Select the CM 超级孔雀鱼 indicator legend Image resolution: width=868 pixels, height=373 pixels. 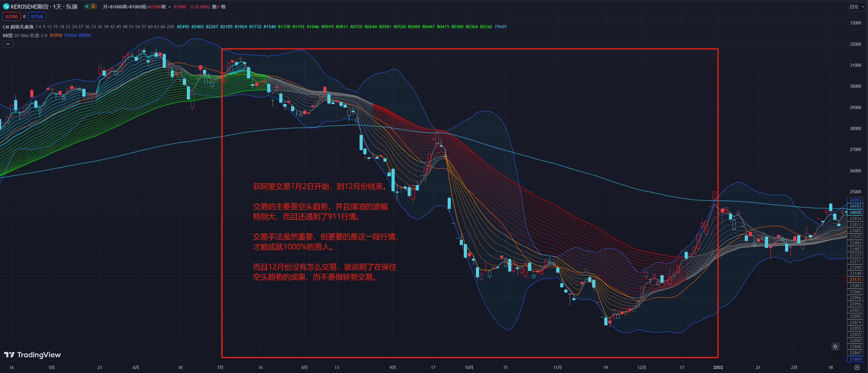coord(18,26)
